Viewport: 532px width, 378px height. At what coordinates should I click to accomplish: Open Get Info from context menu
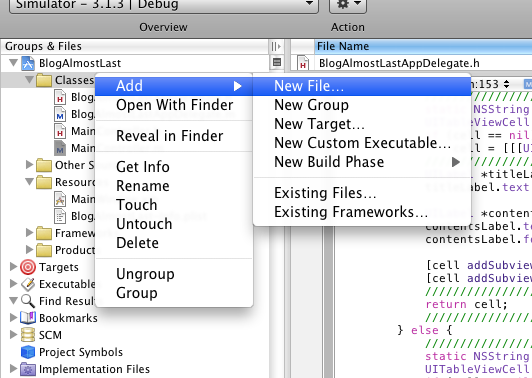click(174, 167)
